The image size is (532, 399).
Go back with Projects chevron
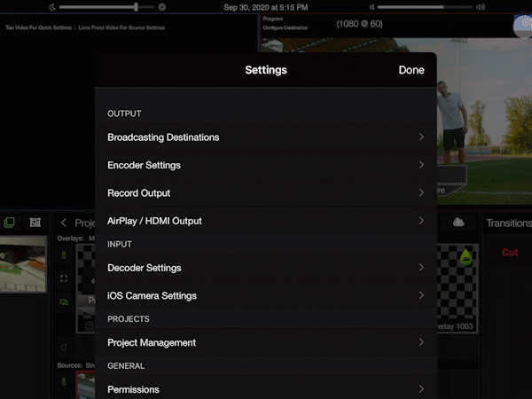[x=64, y=223]
